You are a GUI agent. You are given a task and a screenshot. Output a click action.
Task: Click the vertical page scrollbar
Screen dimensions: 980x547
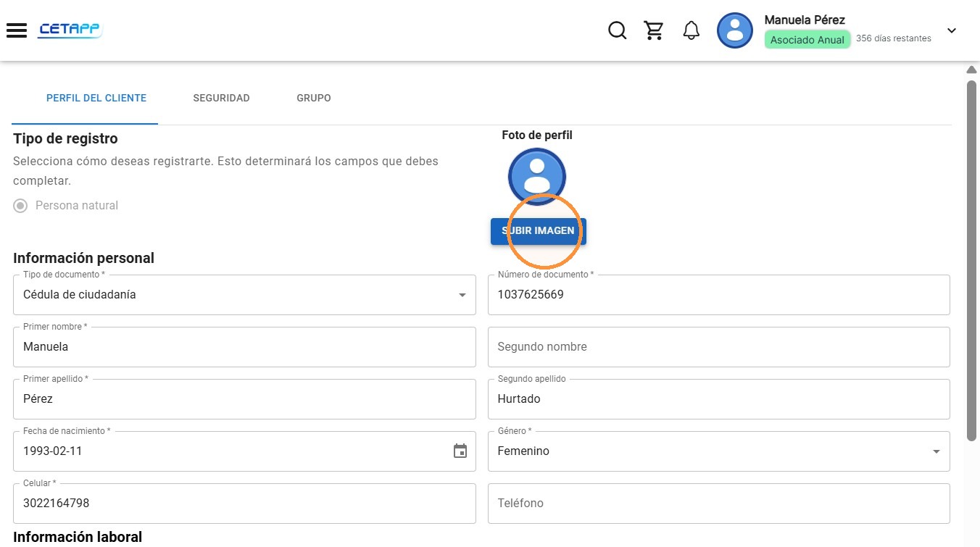coord(971,261)
